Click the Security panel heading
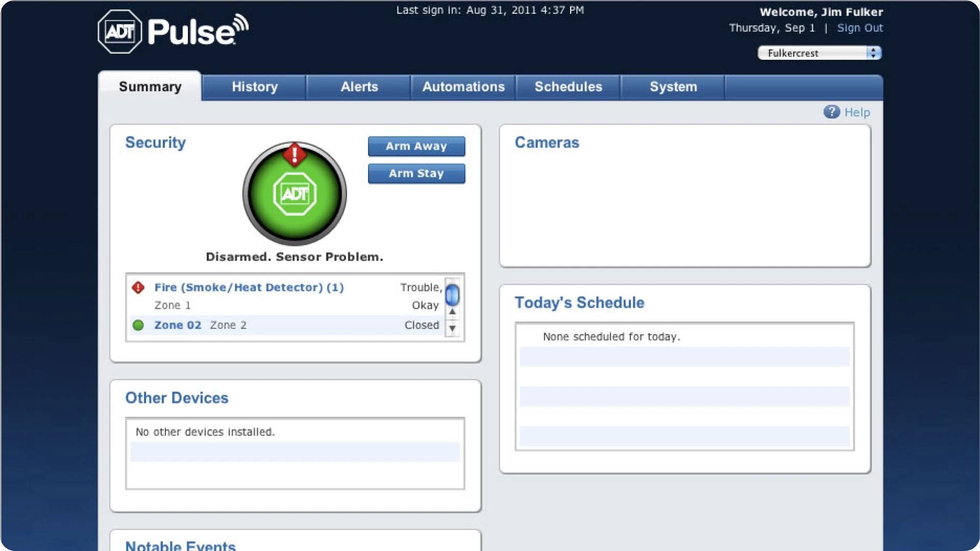The width and height of the screenshot is (980, 551). tap(156, 142)
